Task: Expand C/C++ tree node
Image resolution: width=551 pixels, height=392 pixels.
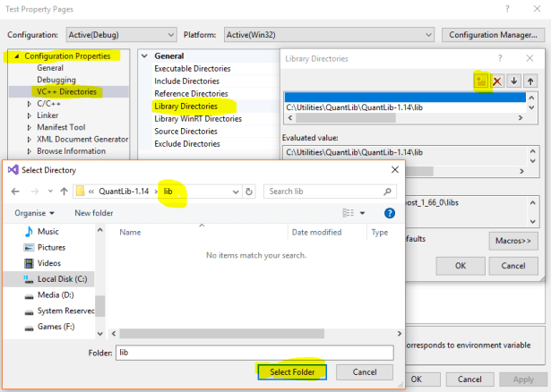Action: 30,104
